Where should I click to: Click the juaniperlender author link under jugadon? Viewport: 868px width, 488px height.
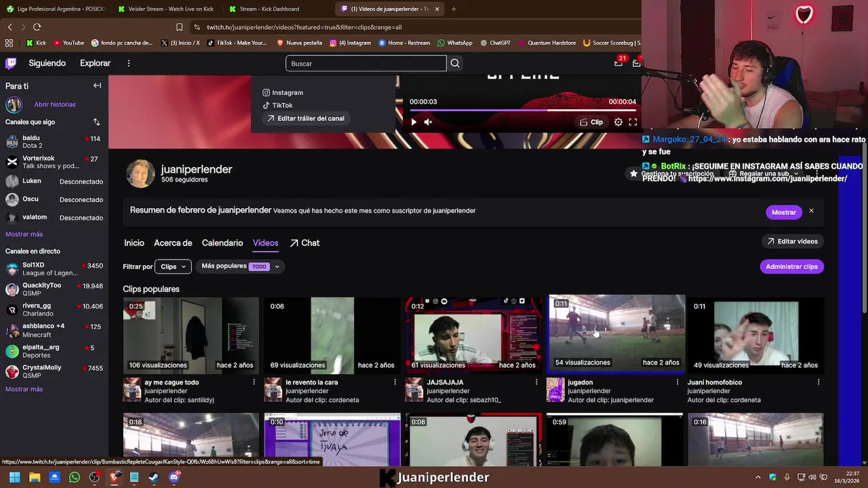tap(589, 391)
